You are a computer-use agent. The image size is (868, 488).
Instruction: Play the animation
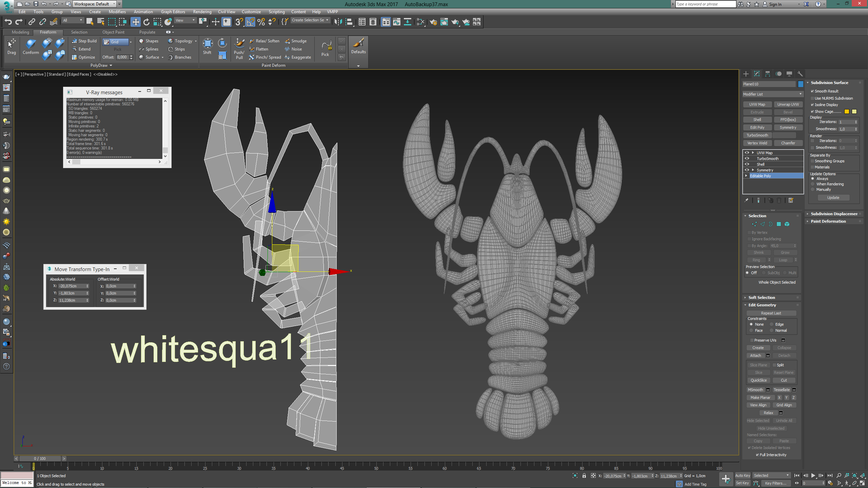[x=813, y=475]
